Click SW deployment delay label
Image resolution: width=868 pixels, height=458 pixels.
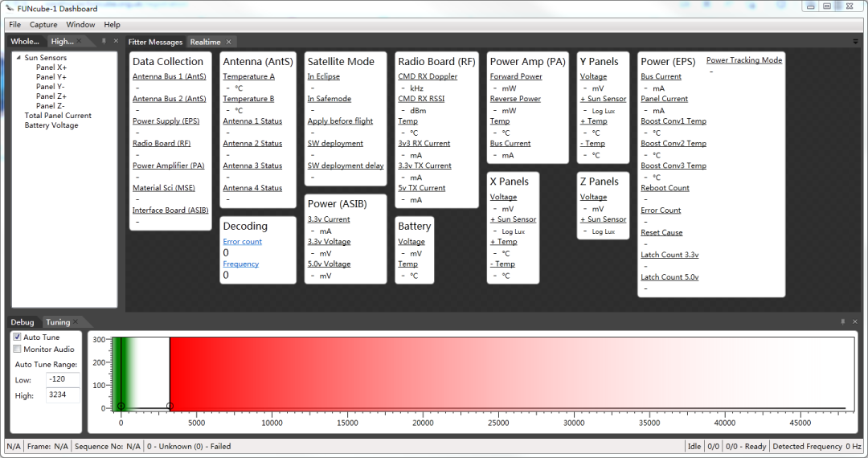click(346, 166)
